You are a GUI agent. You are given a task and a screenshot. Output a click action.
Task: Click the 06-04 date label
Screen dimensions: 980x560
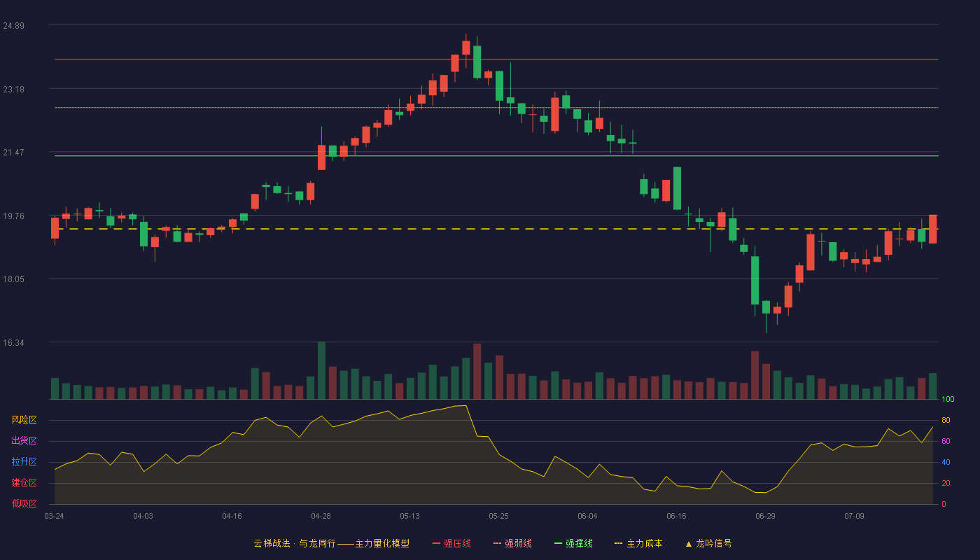pos(587,516)
